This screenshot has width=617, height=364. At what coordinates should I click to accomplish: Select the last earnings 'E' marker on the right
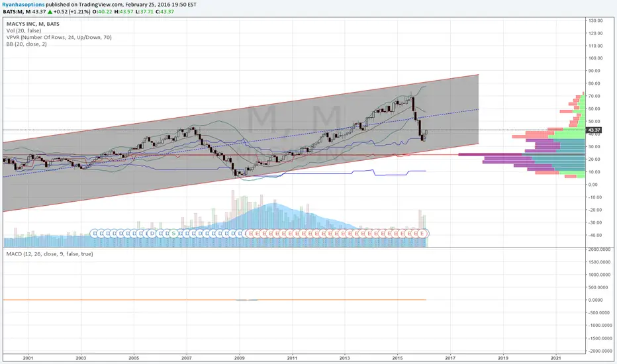[x=422, y=234]
